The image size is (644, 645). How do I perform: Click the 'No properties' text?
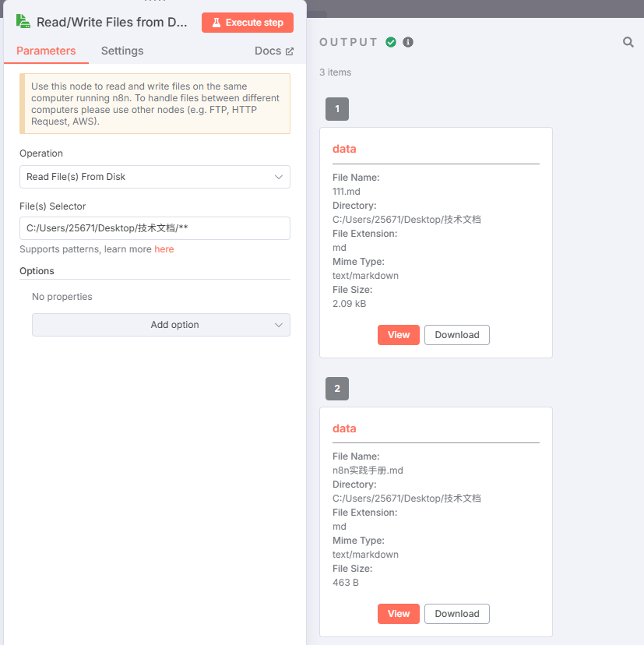62,297
